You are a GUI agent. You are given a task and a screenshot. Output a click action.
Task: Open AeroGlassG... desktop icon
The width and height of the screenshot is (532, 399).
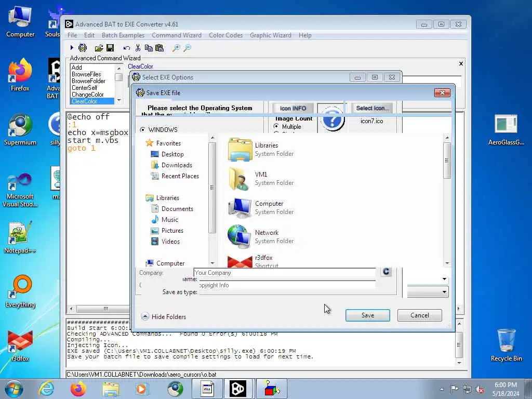point(506,129)
